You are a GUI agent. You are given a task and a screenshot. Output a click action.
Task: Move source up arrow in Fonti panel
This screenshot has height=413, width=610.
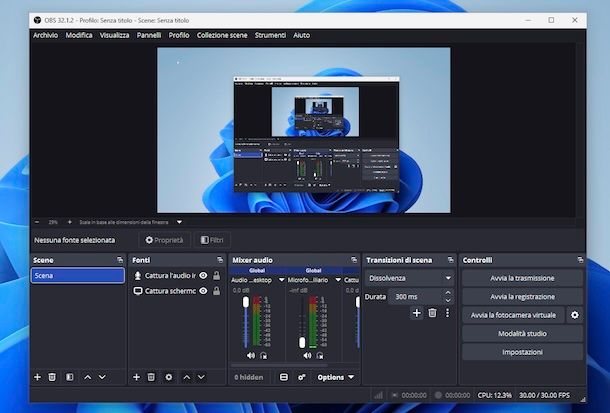click(x=187, y=377)
